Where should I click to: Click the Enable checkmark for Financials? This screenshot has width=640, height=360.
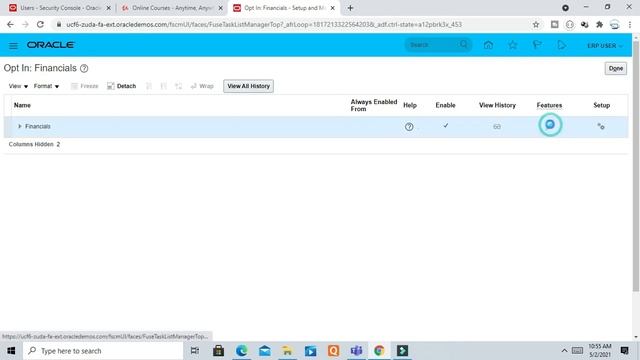tap(446, 126)
